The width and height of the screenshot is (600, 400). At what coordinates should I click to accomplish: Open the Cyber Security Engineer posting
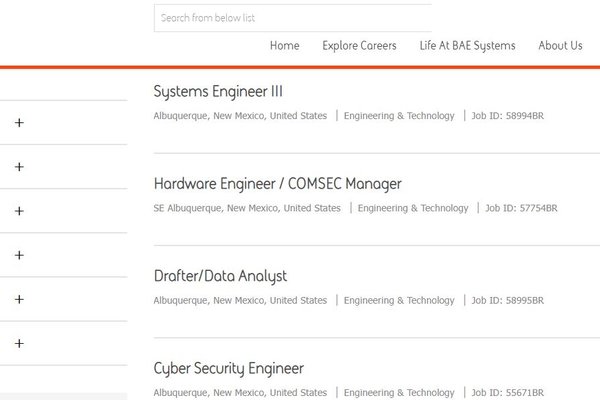tap(229, 369)
